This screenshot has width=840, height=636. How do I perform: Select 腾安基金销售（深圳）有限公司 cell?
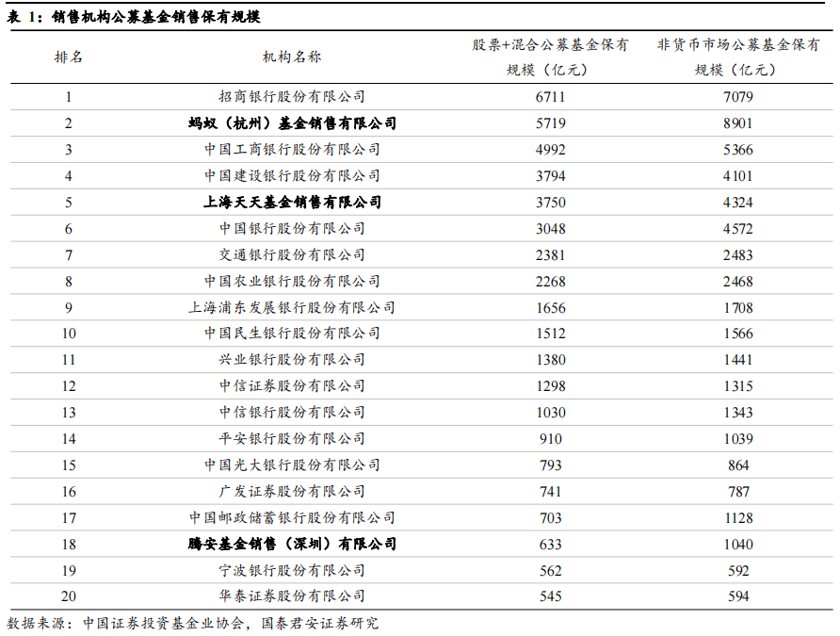pyautogui.click(x=292, y=544)
